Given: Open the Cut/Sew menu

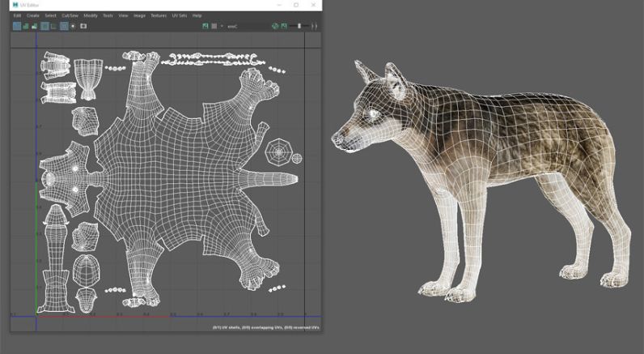Looking at the screenshot, I should pos(70,15).
